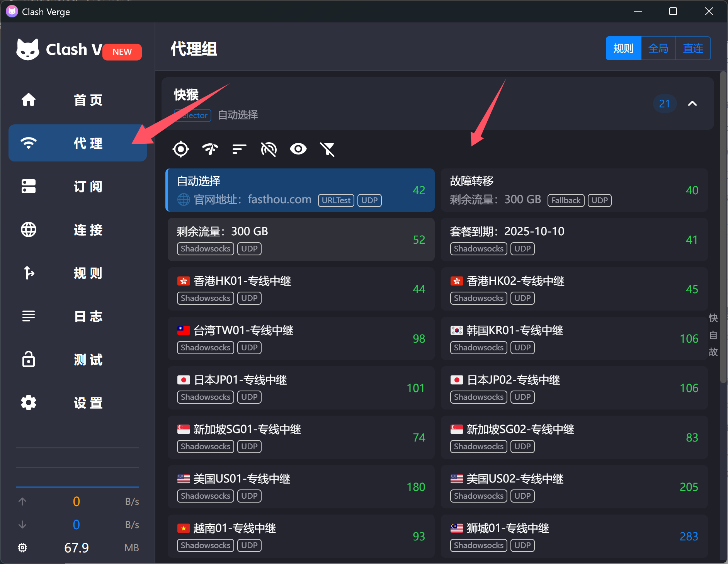
Task: Collapse the 快猴 proxy group chevron
Action: (x=692, y=104)
